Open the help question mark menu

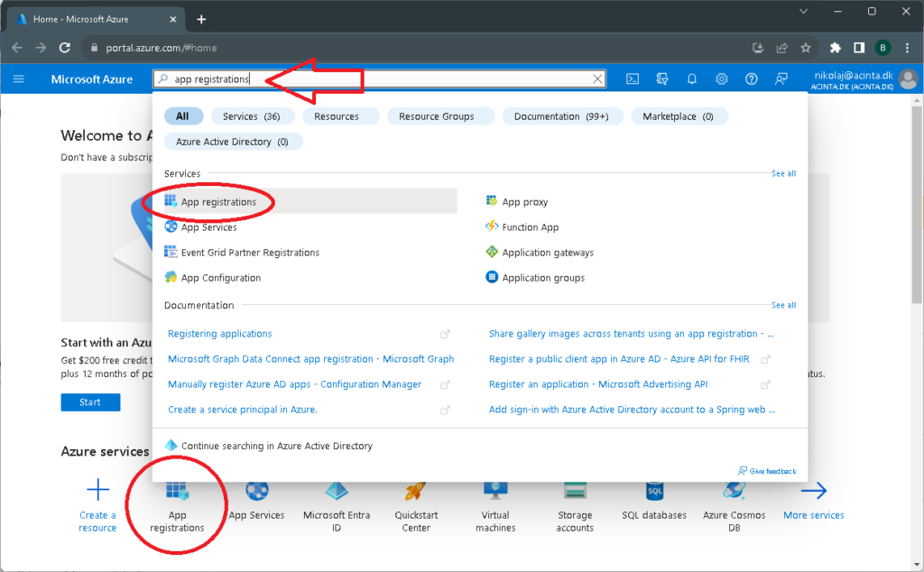(x=751, y=79)
